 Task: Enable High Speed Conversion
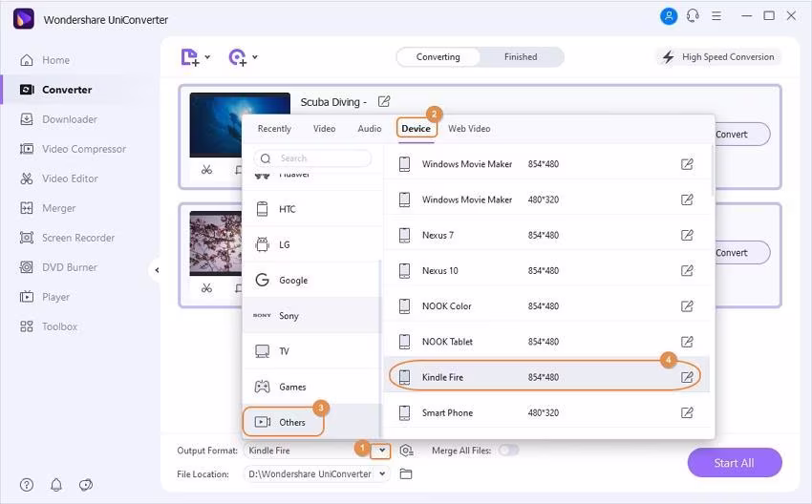pyautogui.click(x=718, y=57)
